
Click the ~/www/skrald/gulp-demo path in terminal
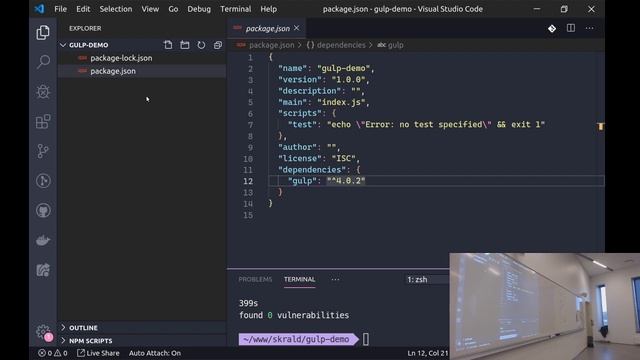[296, 339]
